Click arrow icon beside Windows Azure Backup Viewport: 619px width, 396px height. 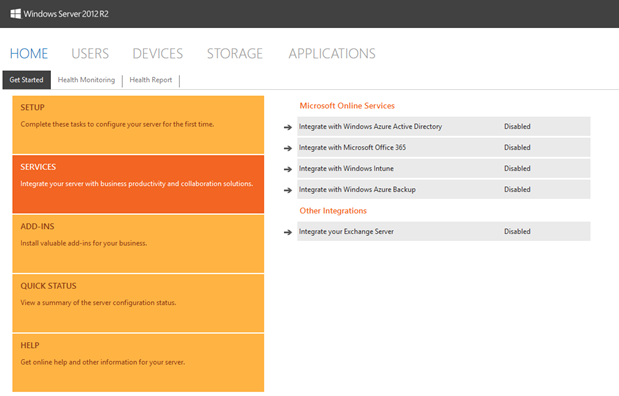(x=288, y=190)
